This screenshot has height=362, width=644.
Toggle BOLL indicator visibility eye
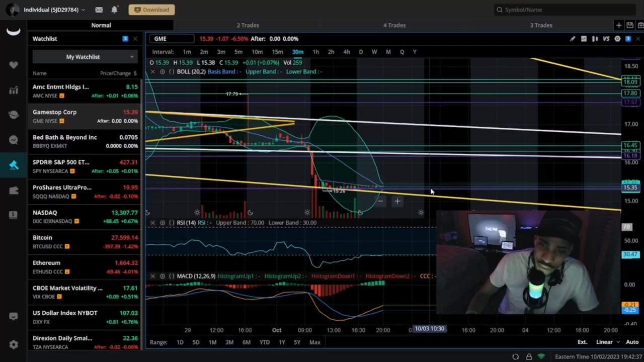(x=162, y=72)
